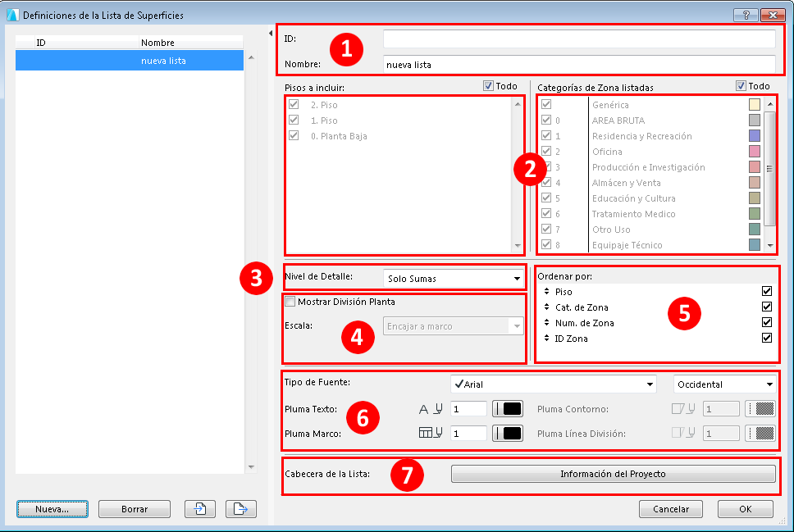Open the Occidental script dropdown
The image size is (794, 532).
click(724, 384)
